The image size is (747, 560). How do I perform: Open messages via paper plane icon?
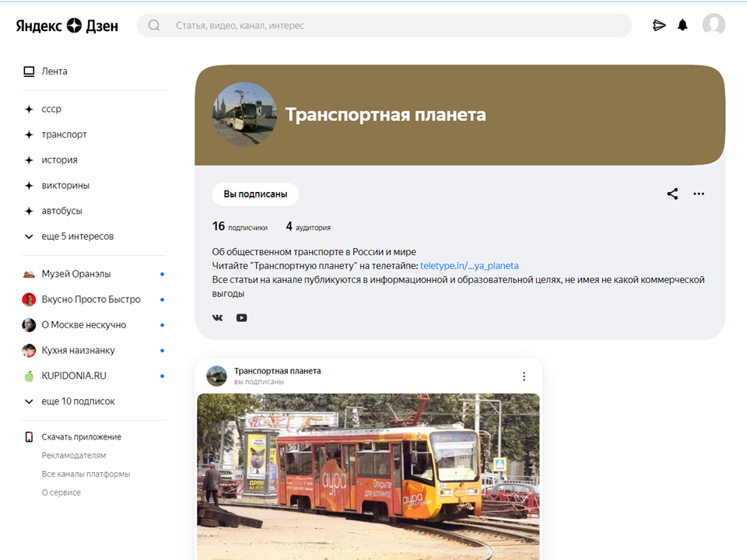point(659,25)
